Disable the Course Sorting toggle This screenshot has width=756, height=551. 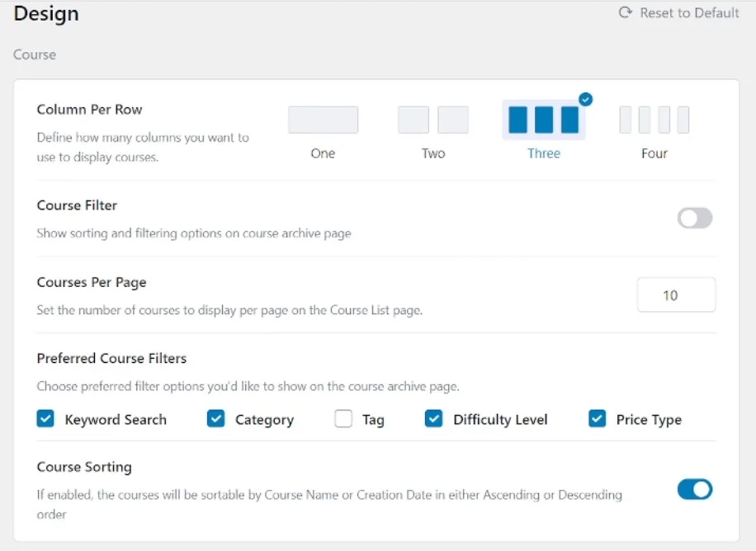695,489
